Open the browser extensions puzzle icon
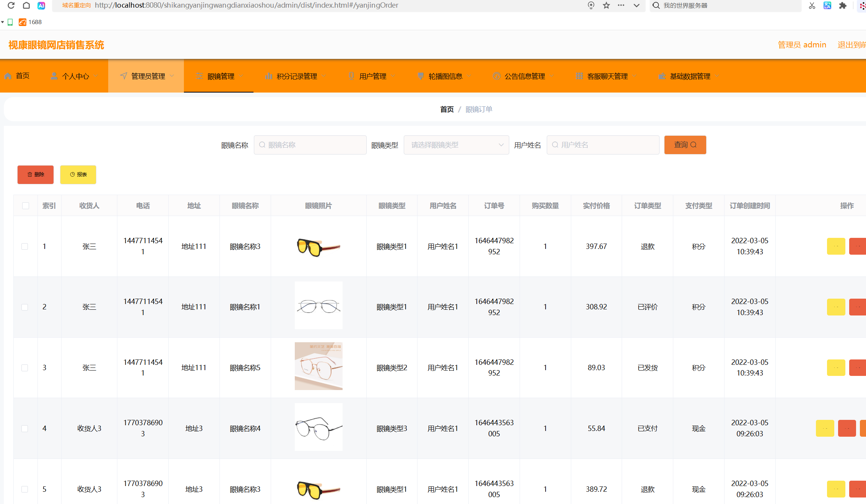Screen dimensions: 866x504 (843, 5)
